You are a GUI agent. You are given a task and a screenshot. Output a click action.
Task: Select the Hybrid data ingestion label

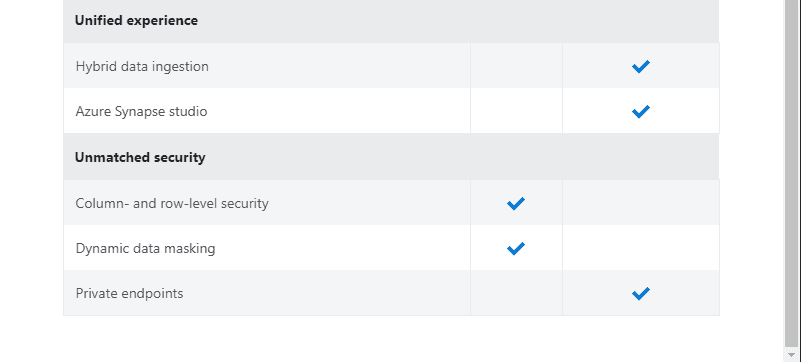point(142,66)
